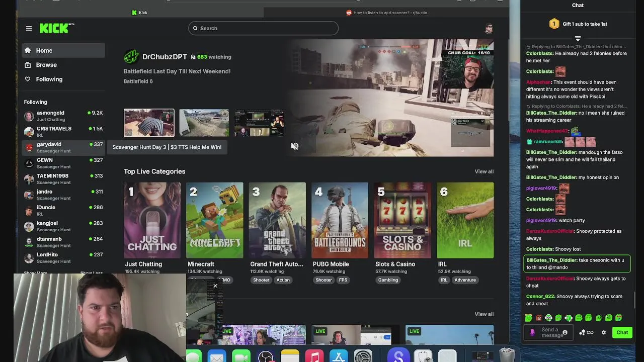
Task: Click the Adventure tag under IRL
Action: tap(465, 280)
